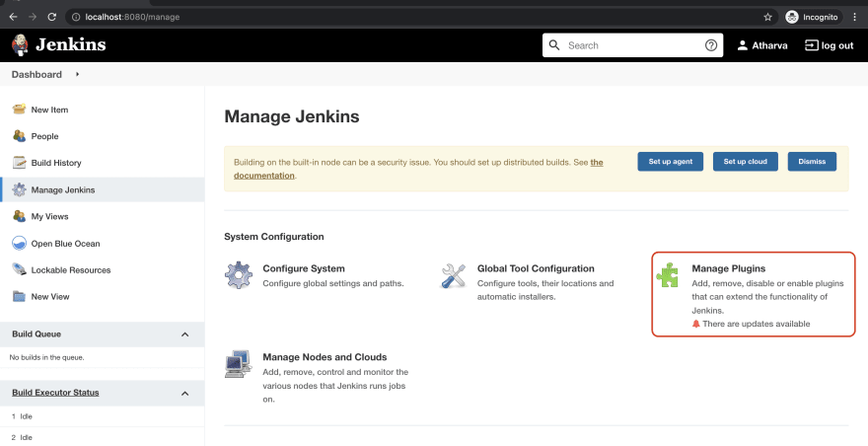Open Build History in the sidebar
Image resolution: width=868 pixels, height=446 pixels.
point(56,163)
